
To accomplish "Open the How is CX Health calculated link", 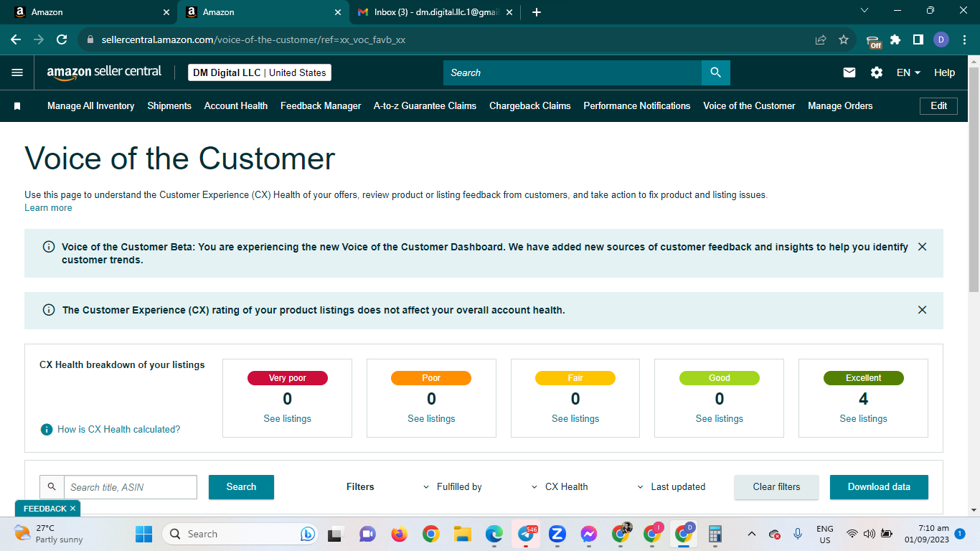I will (119, 430).
